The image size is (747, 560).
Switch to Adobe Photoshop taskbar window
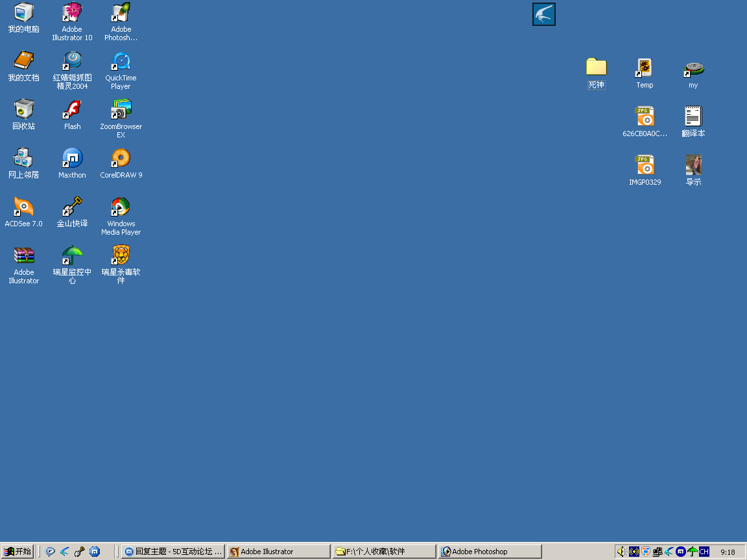pyautogui.click(x=490, y=552)
